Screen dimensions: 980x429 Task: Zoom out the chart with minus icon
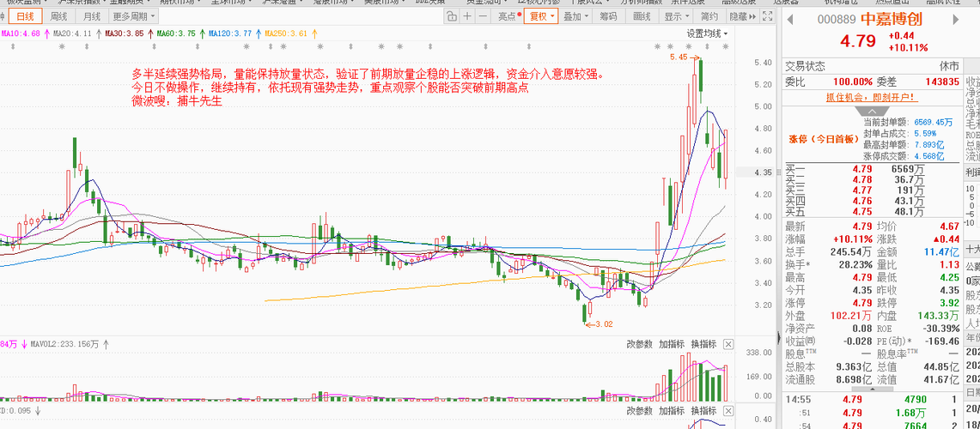pyautogui.click(x=482, y=17)
